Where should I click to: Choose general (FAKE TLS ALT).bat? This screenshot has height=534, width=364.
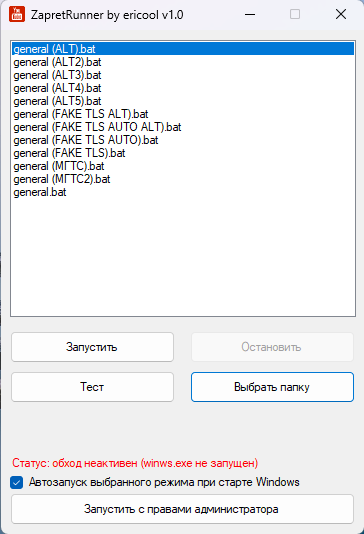click(183, 114)
